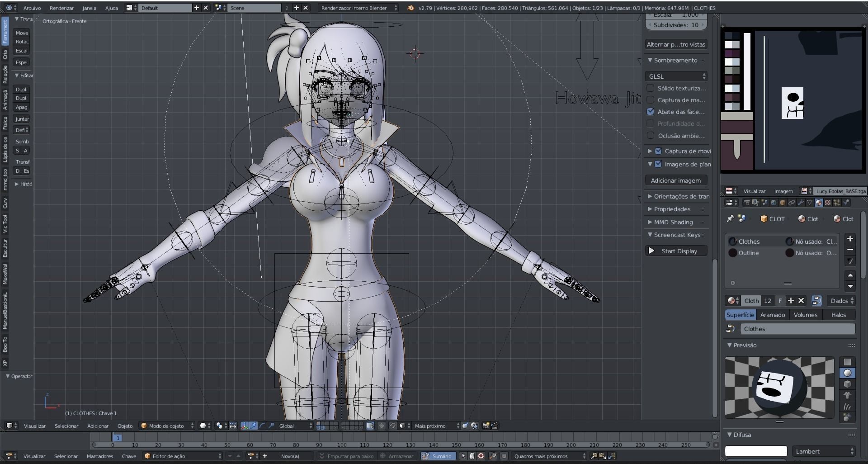Select sphere preview type for material
868x464 pixels.
point(847,373)
